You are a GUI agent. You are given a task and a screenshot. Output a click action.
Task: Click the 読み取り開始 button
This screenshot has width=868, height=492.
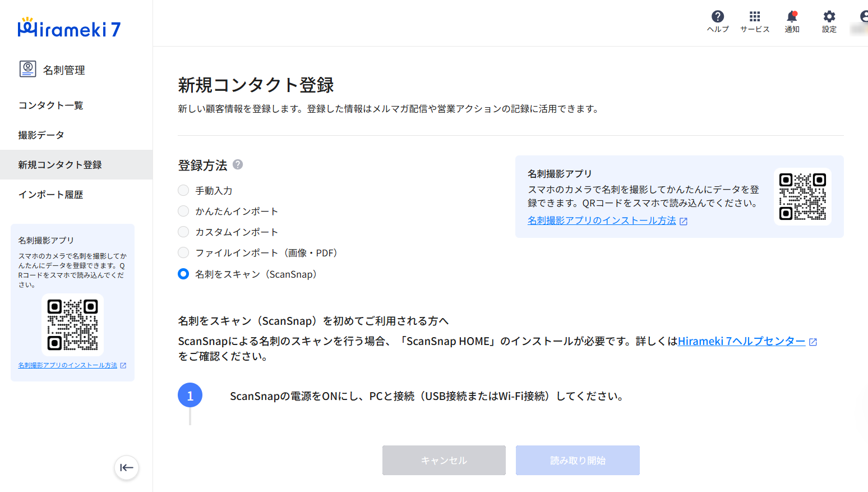578,460
